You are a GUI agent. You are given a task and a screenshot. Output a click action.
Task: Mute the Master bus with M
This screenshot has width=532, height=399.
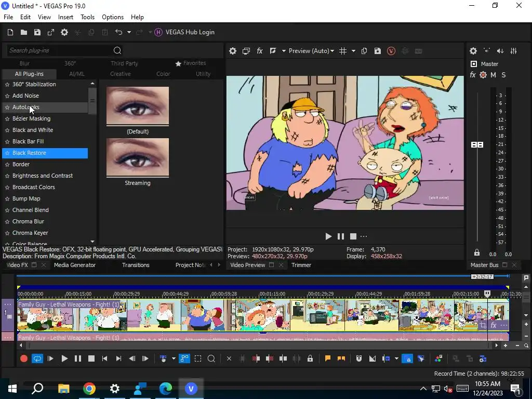pyautogui.click(x=494, y=75)
